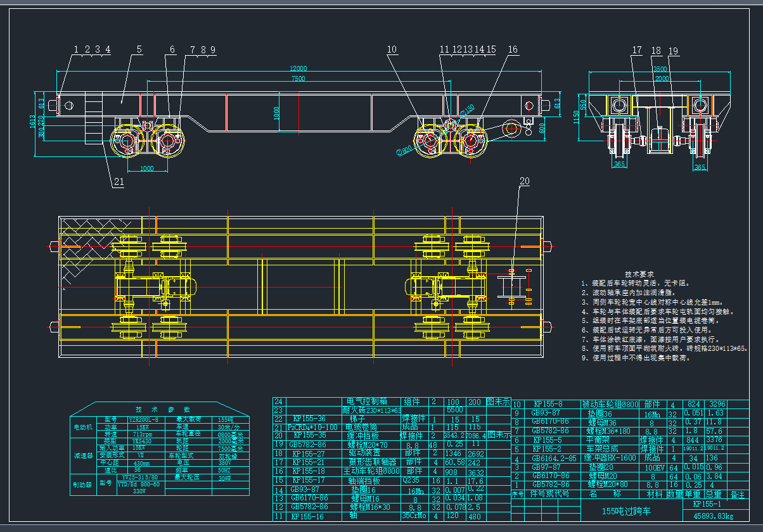
Task: Select the 7500 wheelbase dimension text
Action: tap(298, 79)
